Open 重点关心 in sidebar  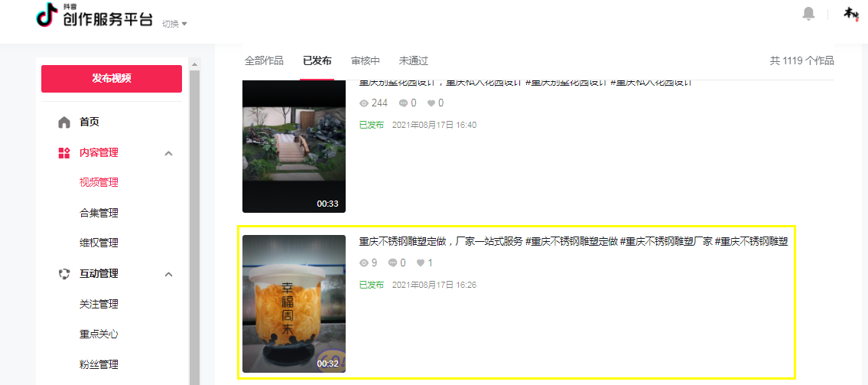coord(99,334)
